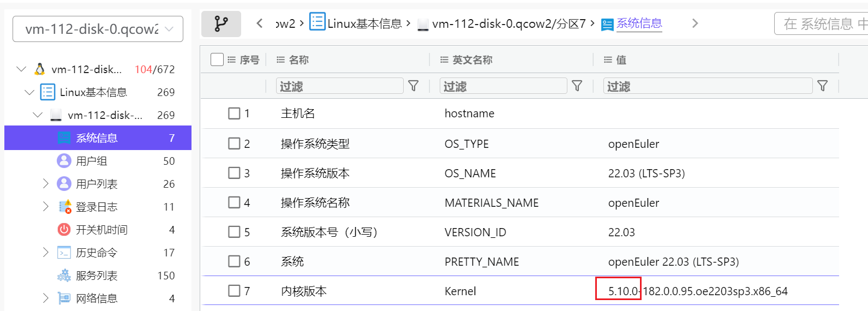This screenshot has width=868, height=311.
Task: Open 服务列表 gear icon entry
Action: pyautogui.click(x=64, y=276)
